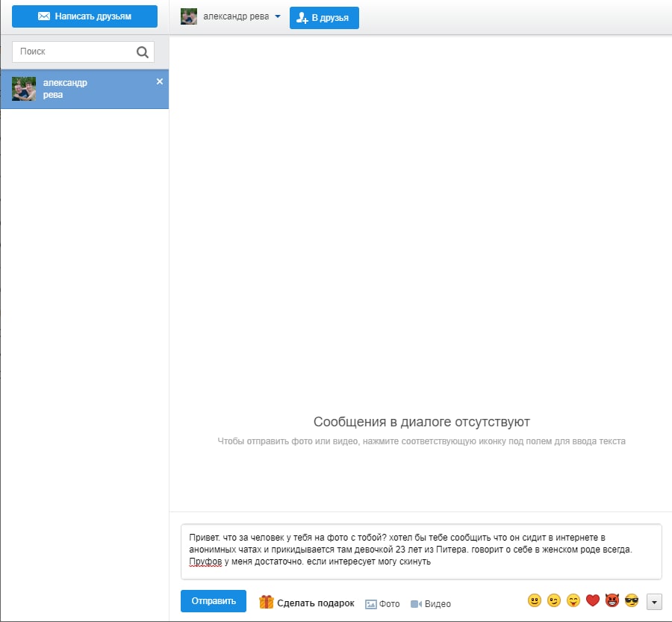Click the 'Сообщения в диалоге отсутствуют' heading
Viewport: 672px width, 622px height.
click(x=422, y=422)
